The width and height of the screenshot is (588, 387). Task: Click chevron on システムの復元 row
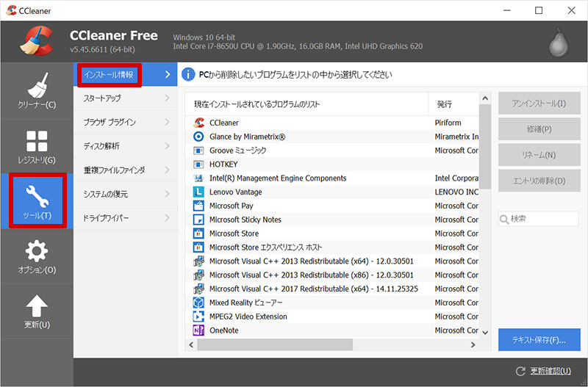pos(168,194)
